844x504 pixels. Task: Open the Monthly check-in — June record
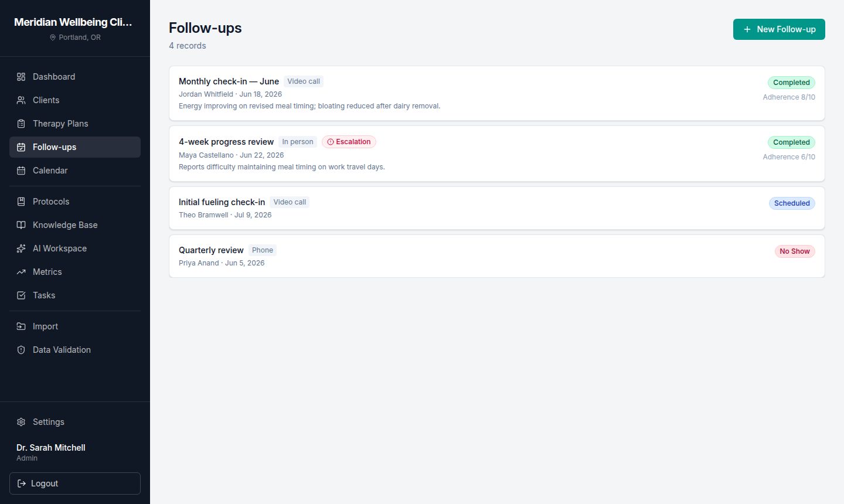click(497, 93)
